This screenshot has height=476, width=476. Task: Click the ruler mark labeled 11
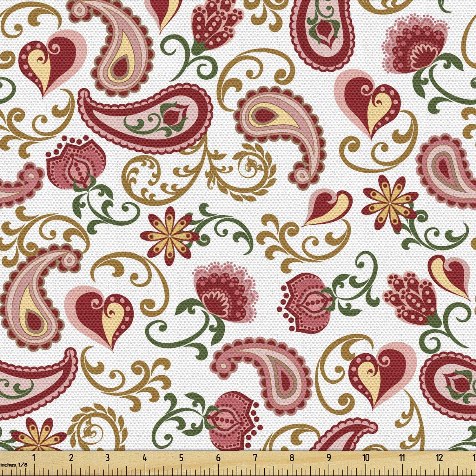402,458
